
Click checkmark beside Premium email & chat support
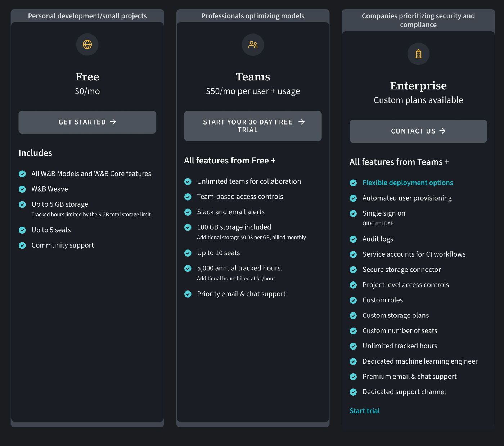pos(354,377)
